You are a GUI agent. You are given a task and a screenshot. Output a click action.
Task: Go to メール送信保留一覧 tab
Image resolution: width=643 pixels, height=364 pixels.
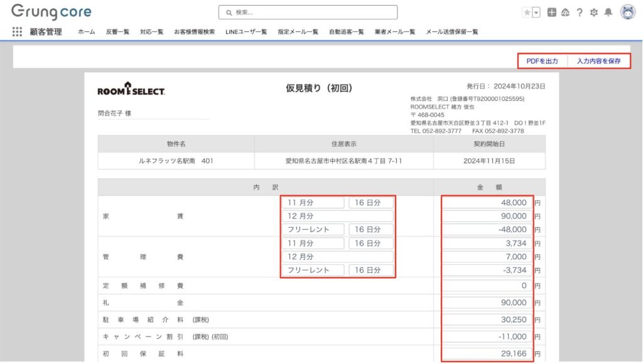pos(451,32)
